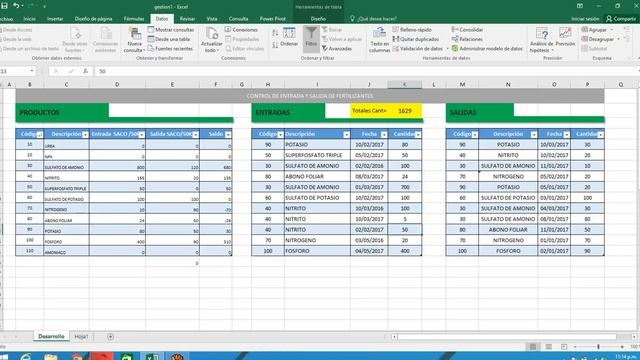The image size is (640, 360).
Task: Click Desagrupar in the Esquema group
Action: 598,39
